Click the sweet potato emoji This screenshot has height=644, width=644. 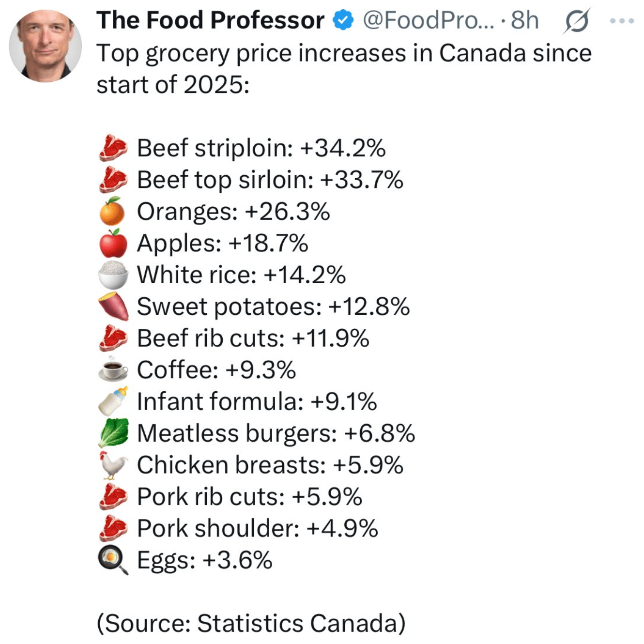[x=113, y=306]
